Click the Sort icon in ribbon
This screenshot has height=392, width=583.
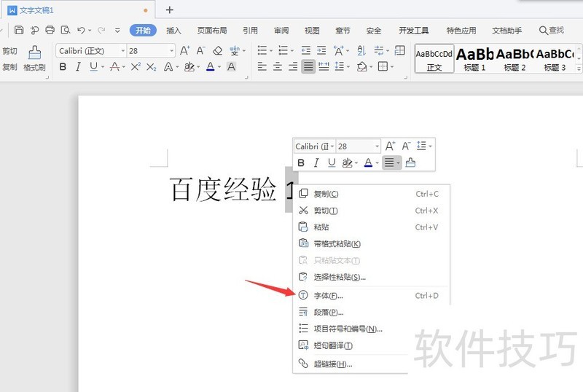coord(361,50)
